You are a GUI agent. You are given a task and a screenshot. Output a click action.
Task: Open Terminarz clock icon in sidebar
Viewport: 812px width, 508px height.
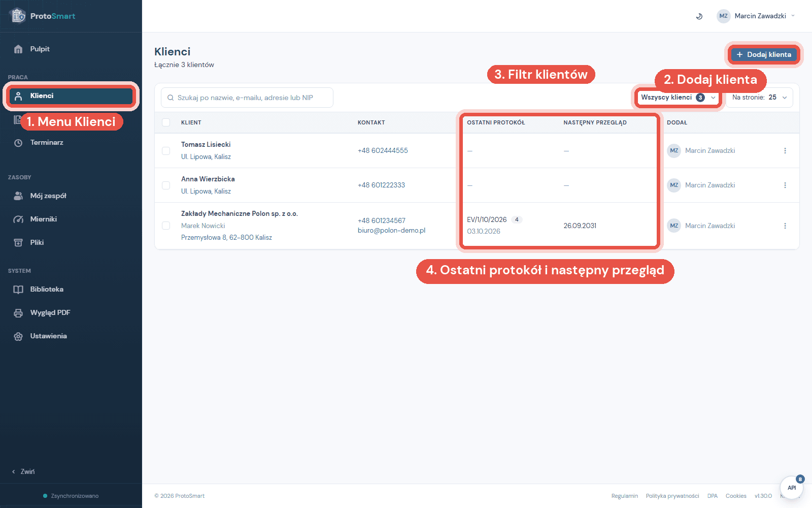18,143
